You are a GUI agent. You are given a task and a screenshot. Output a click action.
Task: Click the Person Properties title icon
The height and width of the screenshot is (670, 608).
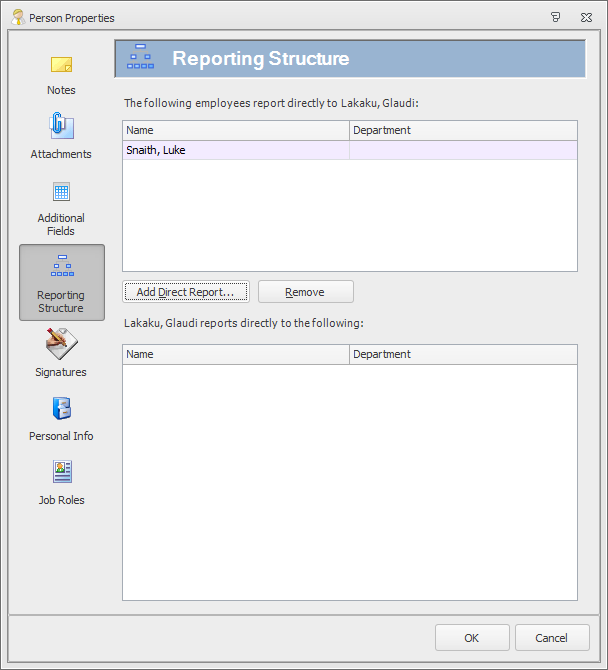coord(18,18)
